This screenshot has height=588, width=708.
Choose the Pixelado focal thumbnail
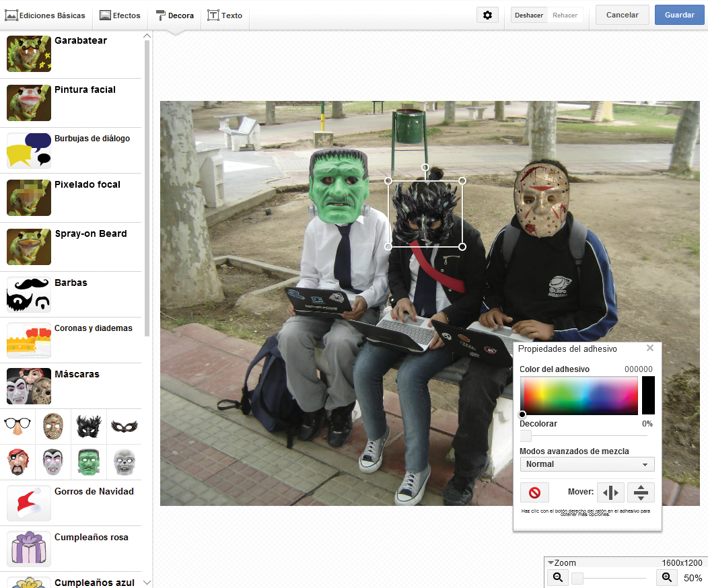(x=29, y=198)
